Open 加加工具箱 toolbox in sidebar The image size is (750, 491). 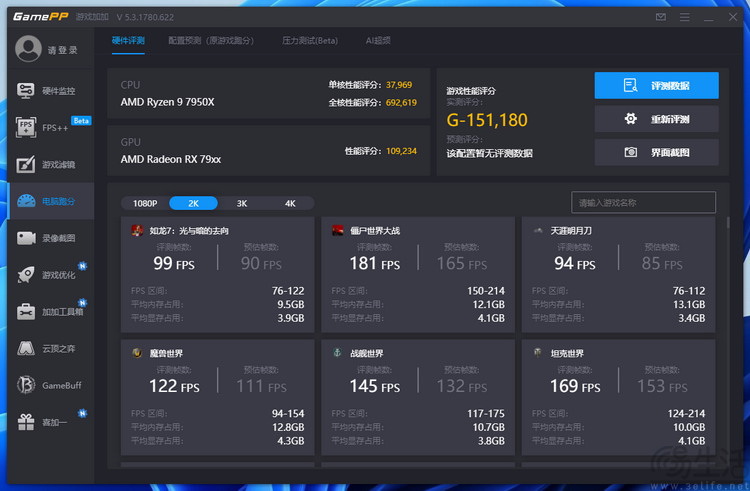(x=50, y=311)
